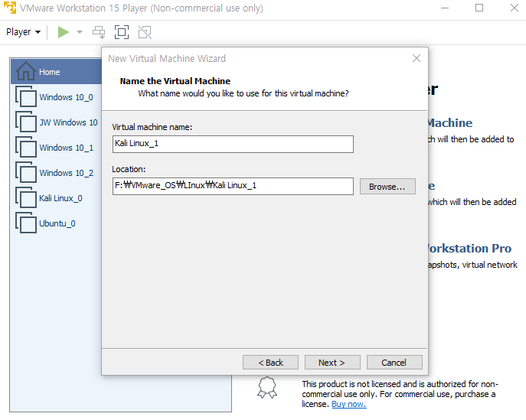Click the green Power On play button

64,32
